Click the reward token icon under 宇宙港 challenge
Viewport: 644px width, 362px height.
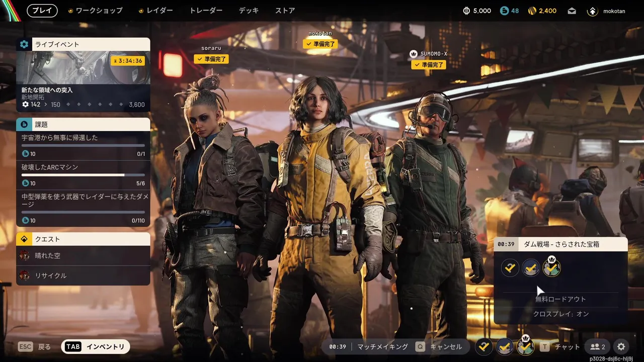pyautogui.click(x=25, y=154)
